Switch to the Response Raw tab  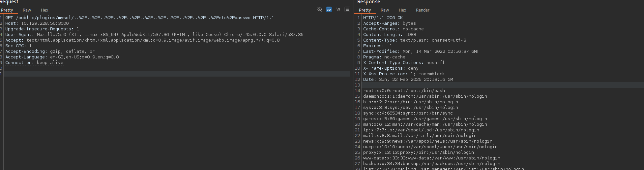385,10
